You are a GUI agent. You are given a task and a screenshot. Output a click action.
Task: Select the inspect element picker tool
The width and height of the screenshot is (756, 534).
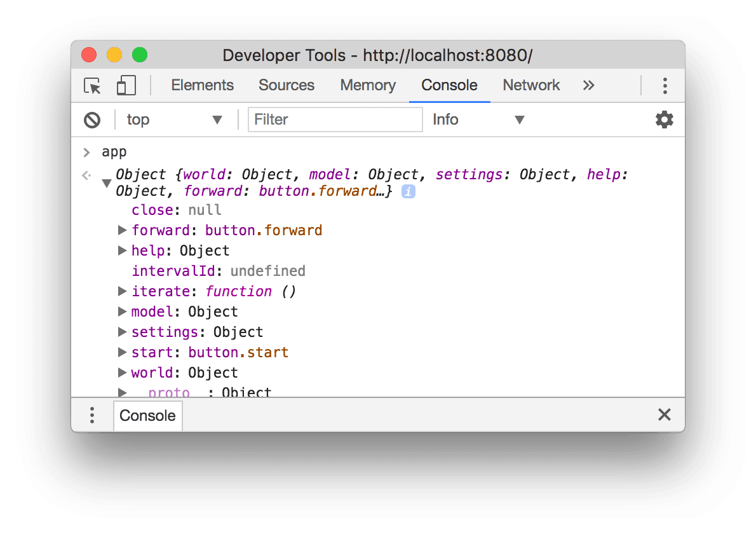(x=92, y=86)
